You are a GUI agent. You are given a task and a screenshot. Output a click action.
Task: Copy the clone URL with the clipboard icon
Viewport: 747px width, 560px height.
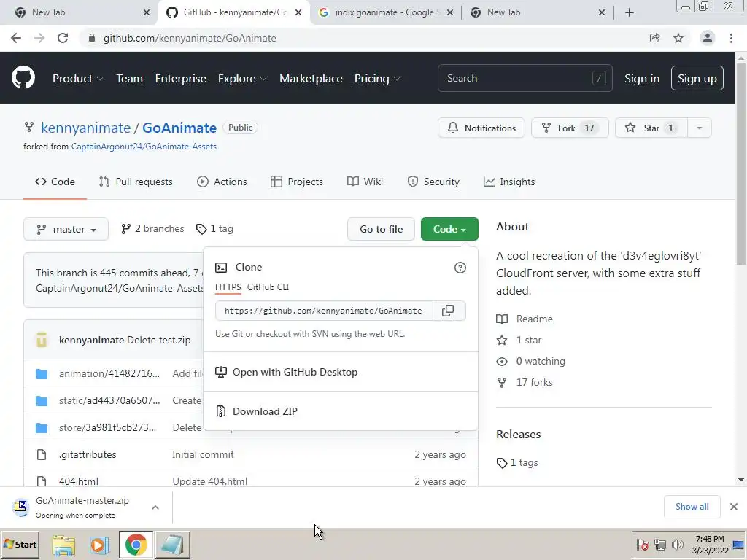448,311
